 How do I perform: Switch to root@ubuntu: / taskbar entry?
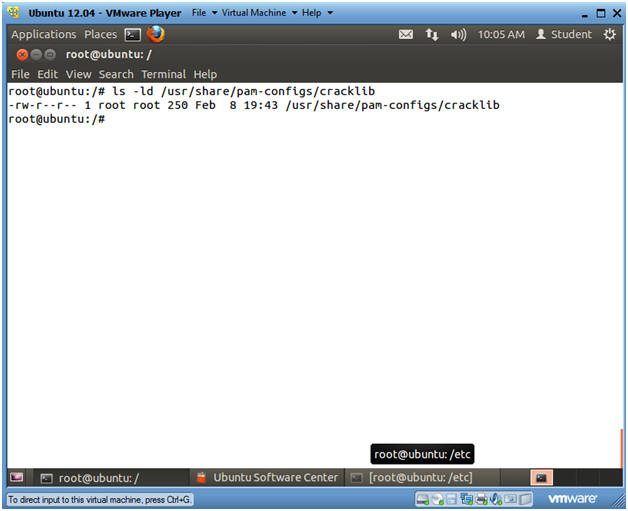(x=109, y=478)
